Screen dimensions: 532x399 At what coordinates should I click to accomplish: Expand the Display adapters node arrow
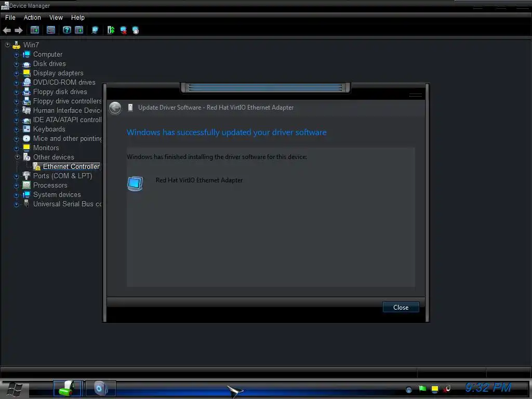pos(16,73)
